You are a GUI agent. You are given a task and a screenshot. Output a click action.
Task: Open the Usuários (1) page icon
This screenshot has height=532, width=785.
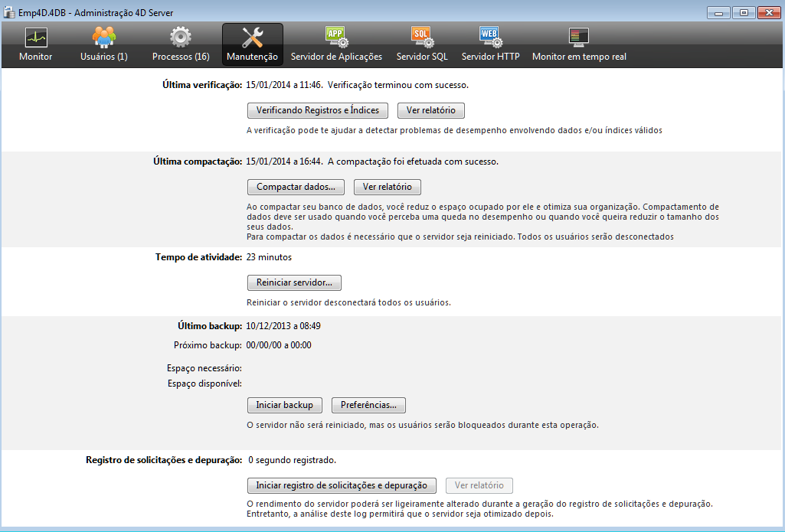[x=103, y=38]
